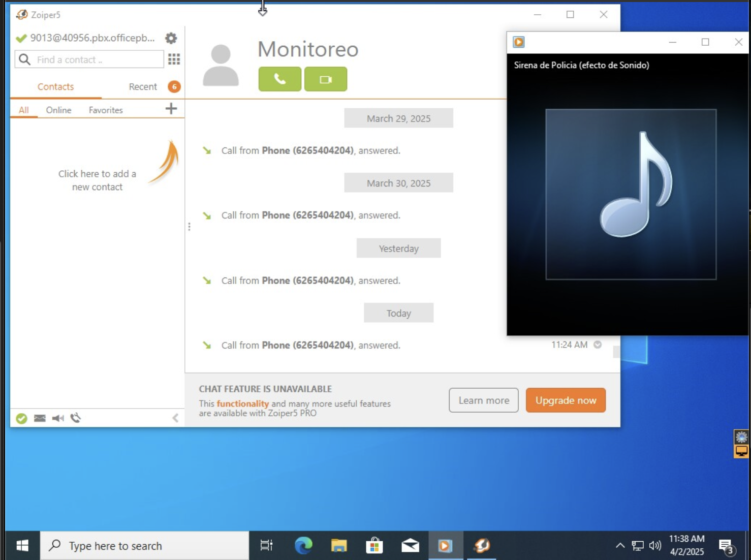Open the network tray icon

click(638, 546)
